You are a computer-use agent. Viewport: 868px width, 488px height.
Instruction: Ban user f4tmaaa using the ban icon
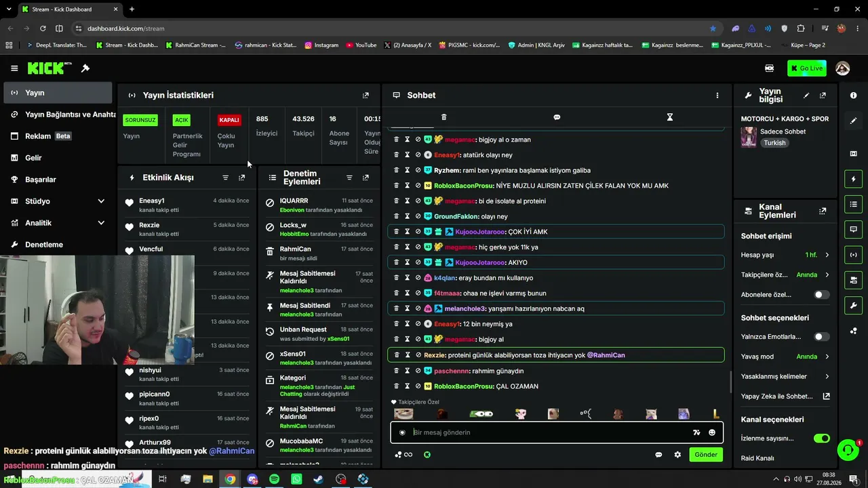click(x=418, y=293)
